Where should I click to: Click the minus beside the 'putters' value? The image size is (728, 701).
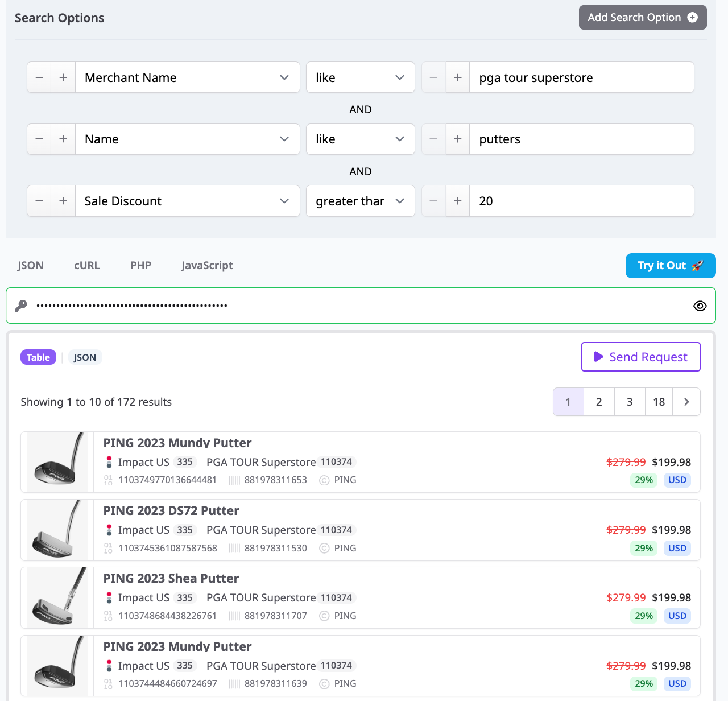pos(433,139)
